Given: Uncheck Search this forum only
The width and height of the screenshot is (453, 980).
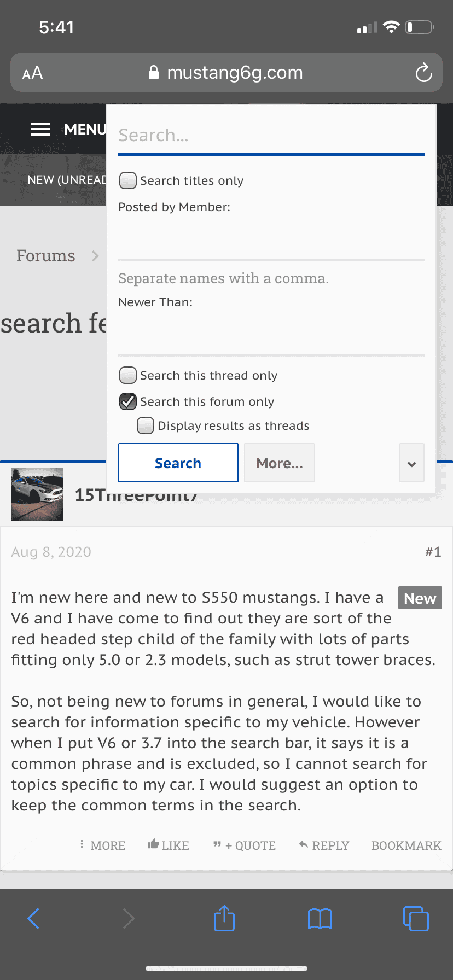Looking at the screenshot, I should coord(128,401).
